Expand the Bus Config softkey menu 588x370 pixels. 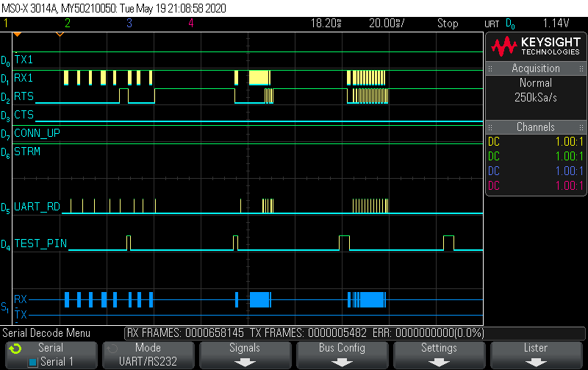[342, 355]
